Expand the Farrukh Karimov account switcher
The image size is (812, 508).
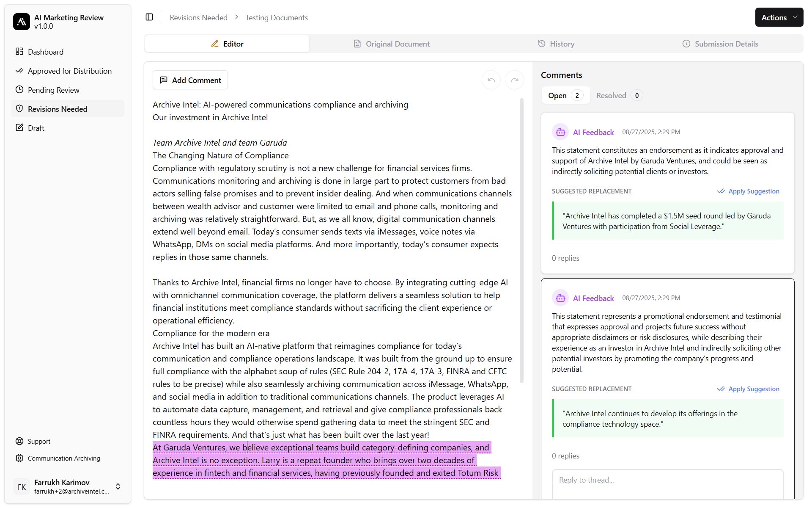[x=118, y=486]
